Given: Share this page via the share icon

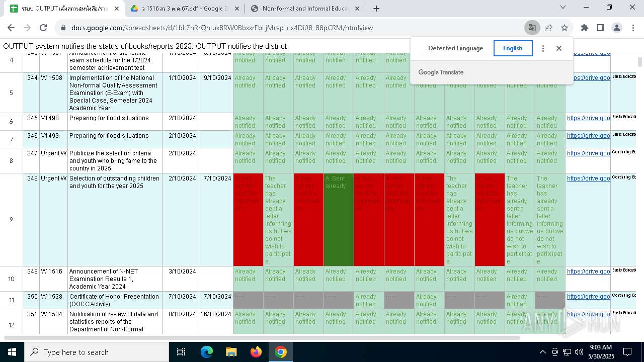Looking at the screenshot, I should [x=548, y=28].
